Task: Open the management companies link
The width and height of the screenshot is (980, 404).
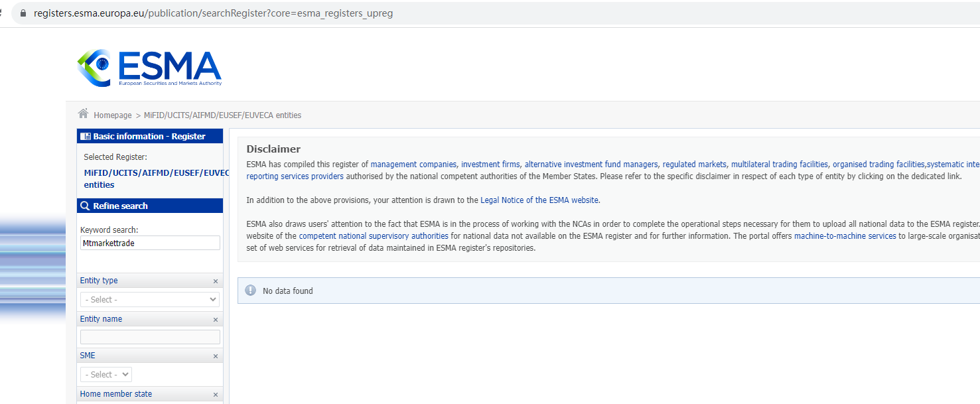Action: tap(413, 165)
